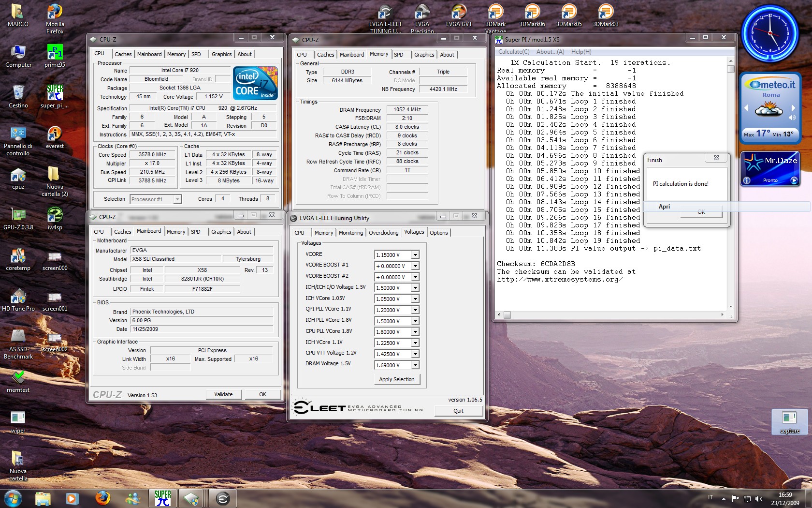The image size is (812, 508).
Task: Open Pannello di controllo icon
Action: (18, 141)
